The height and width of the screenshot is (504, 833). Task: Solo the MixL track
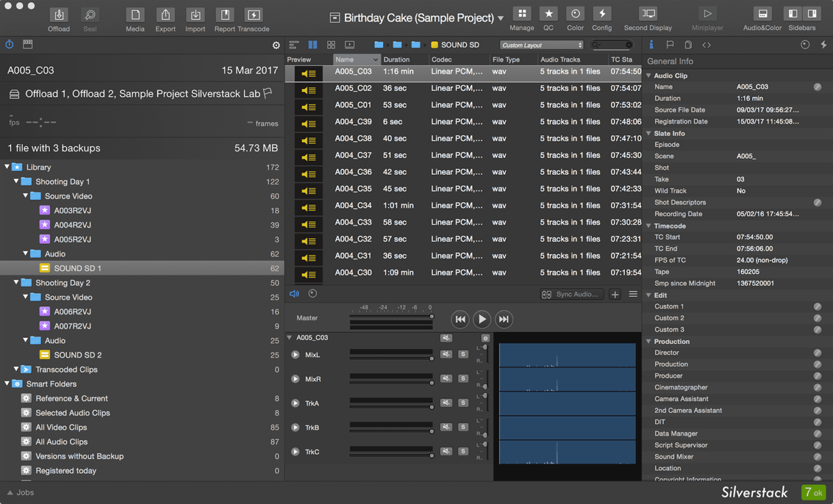pos(463,354)
